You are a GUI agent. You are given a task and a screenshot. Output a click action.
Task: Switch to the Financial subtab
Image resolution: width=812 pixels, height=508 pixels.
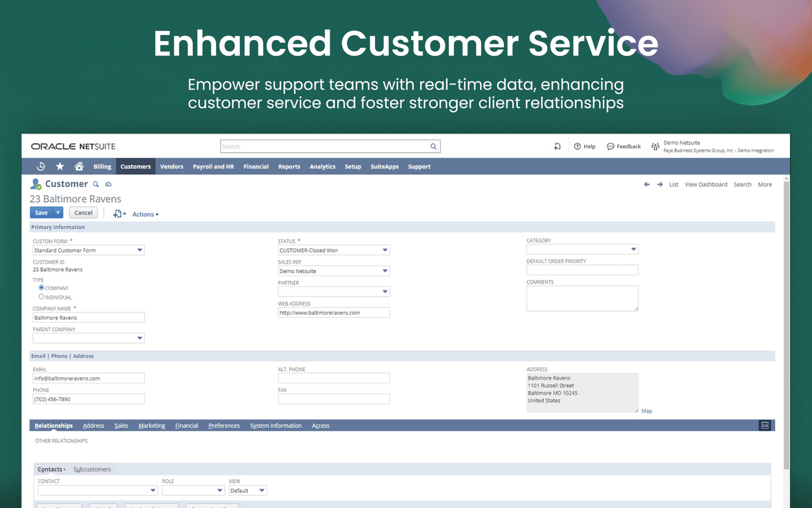[x=186, y=426]
